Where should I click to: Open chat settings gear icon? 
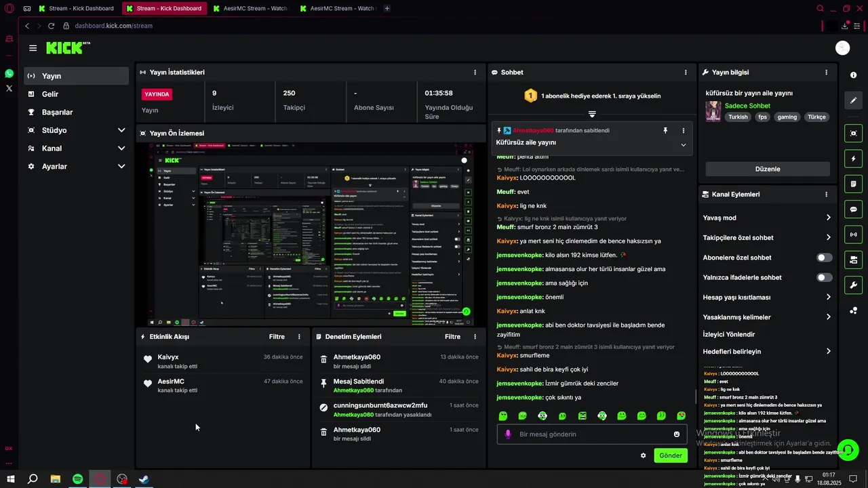point(643,455)
